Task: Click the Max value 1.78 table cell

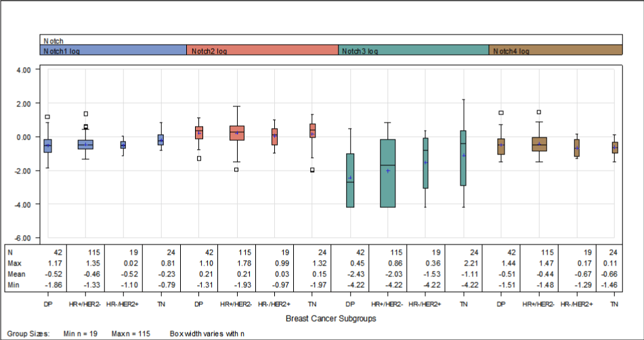Action: point(236,263)
